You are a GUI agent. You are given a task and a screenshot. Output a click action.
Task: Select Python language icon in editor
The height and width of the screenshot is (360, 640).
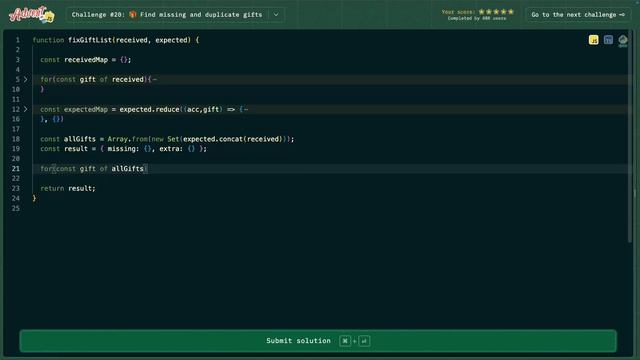[622, 40]
